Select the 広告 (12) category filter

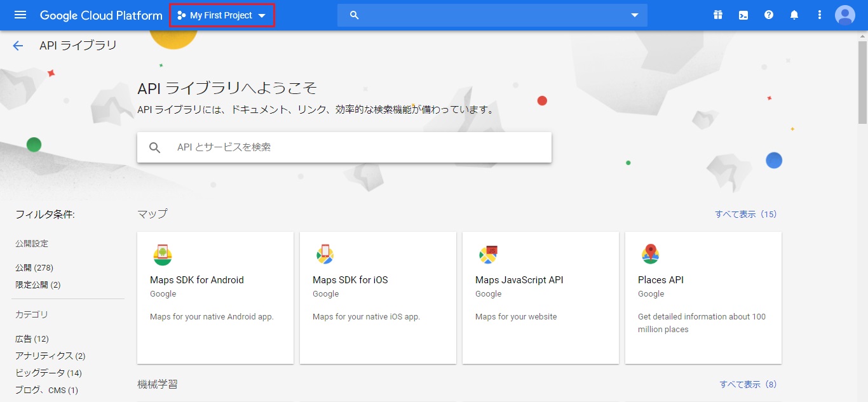31,338
